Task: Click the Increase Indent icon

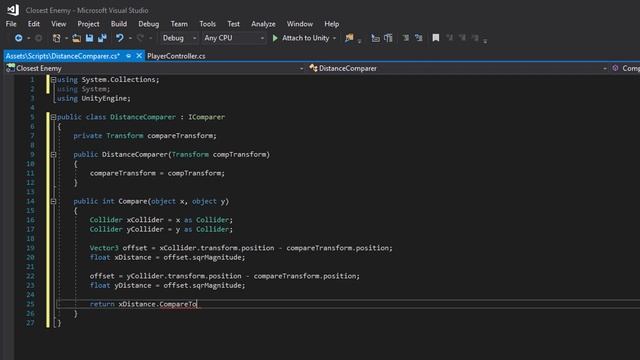Action: pos(418,38)
